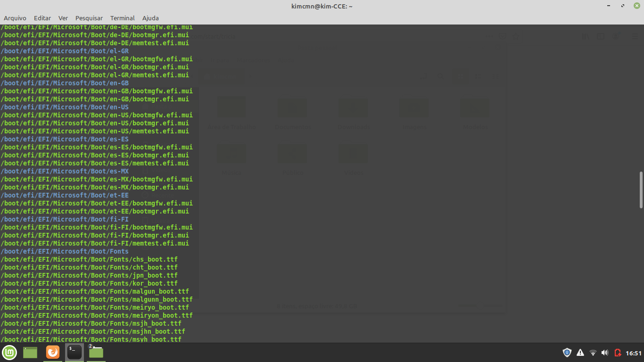The width and height of the screenshot is (644, 362).
Task: Open the Arquivo menu
Action: (x=15, y=18)
